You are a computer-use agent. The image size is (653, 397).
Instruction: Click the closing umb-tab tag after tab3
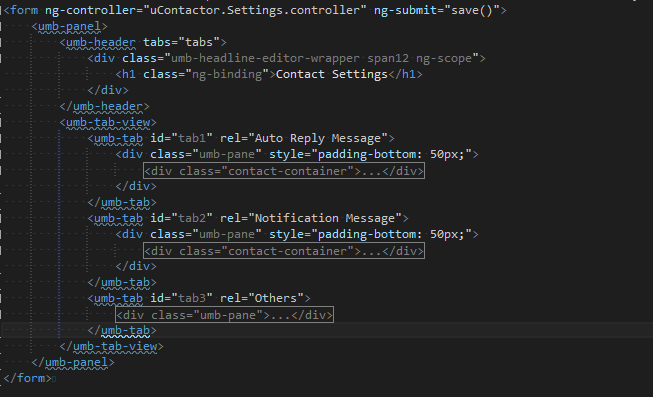122,330
